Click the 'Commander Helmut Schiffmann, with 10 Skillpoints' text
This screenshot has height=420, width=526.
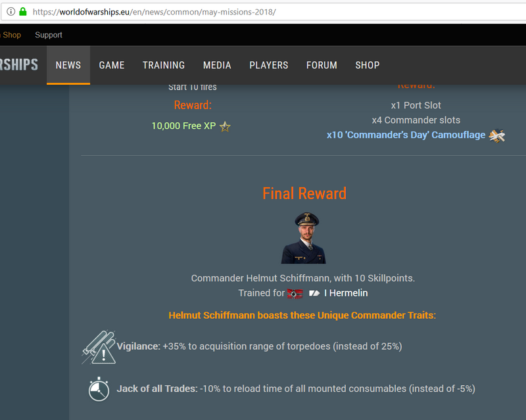pos(303,278)
